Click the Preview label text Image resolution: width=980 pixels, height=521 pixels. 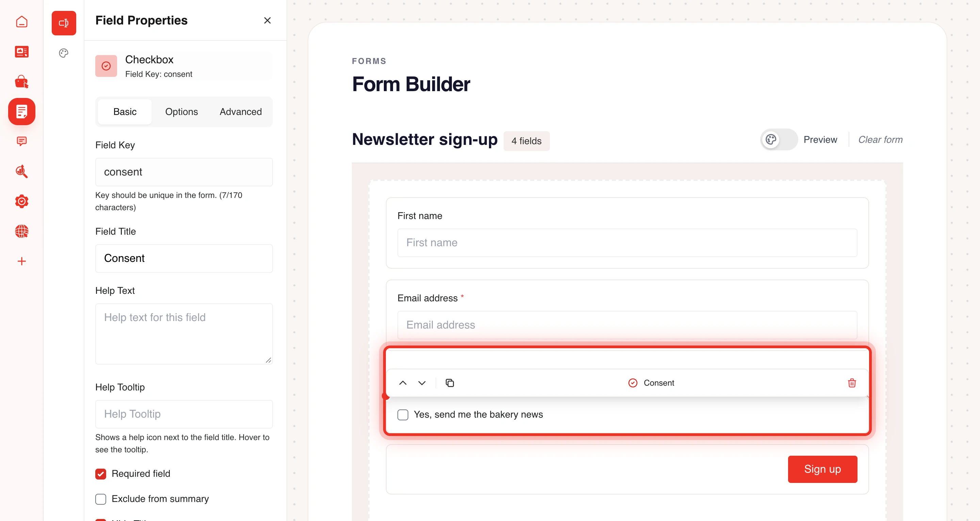tap(820, 139)
